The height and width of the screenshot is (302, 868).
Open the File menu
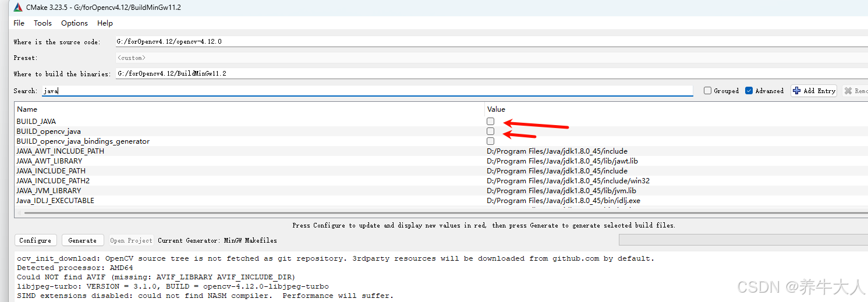click(19, 23)
